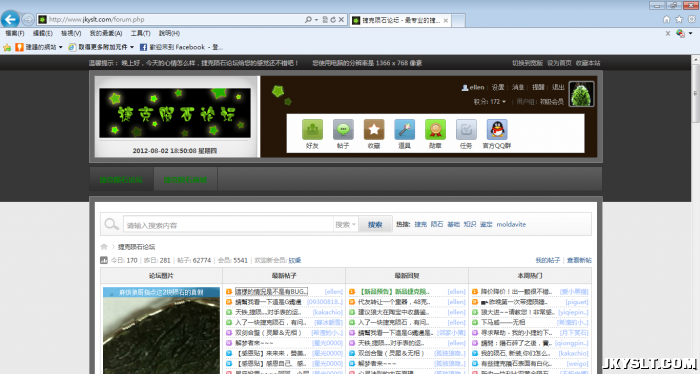The height and width of the screenshot is (374, 700).
Task: Click author piguet in 本周热门
Action: tap(577, 302)
